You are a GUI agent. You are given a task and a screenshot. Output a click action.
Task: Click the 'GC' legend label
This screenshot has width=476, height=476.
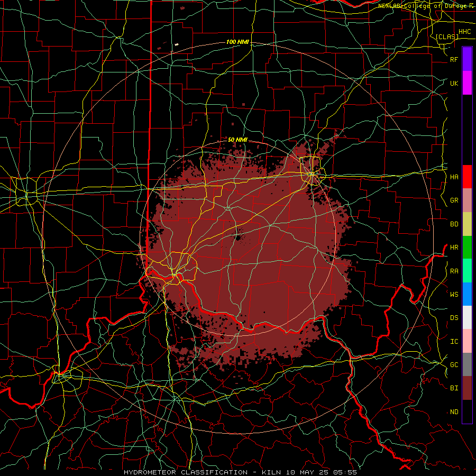[454, 365]
